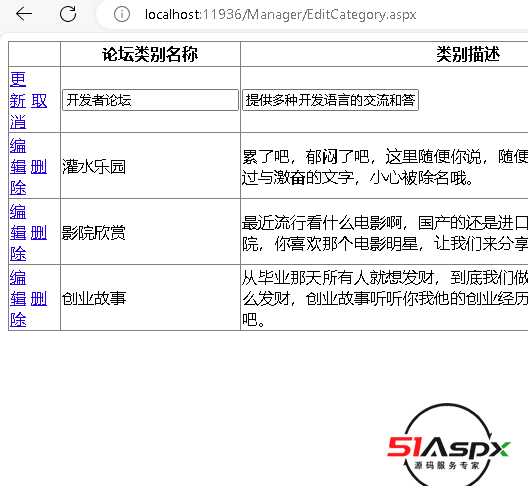The width and height of the screenshot is (528, 486).
Task: View site information icon in address bar
Action: [122, 14]
